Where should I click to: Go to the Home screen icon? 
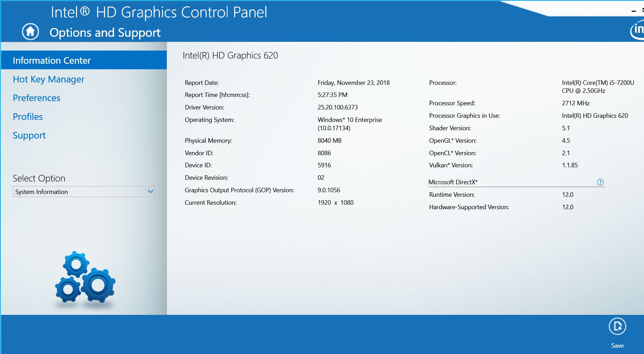[x=31, y=32]
